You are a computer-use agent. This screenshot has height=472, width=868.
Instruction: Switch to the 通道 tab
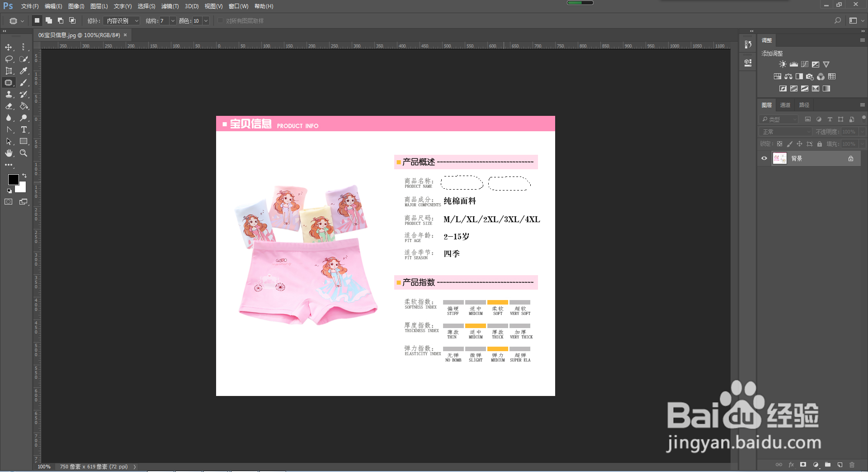[x=785, y=105]
